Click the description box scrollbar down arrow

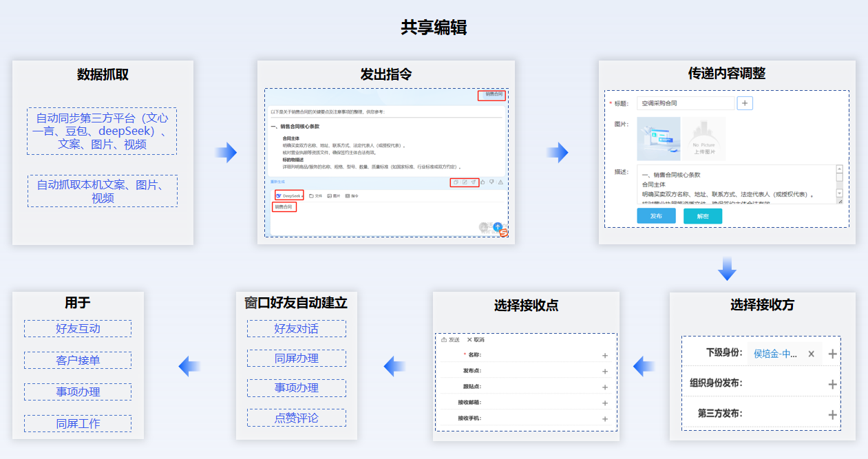point(839,193)
